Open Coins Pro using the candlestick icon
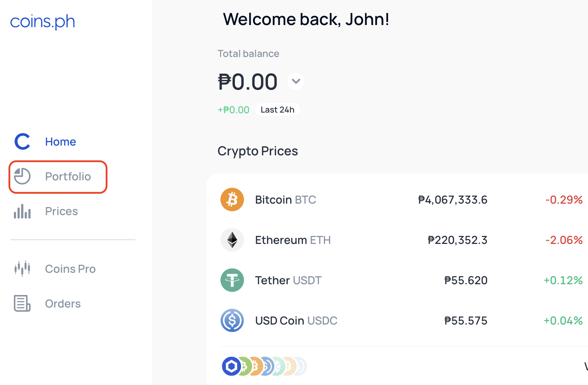The width and height of the screenshot is (588, 385). click(x=22, y=269)
